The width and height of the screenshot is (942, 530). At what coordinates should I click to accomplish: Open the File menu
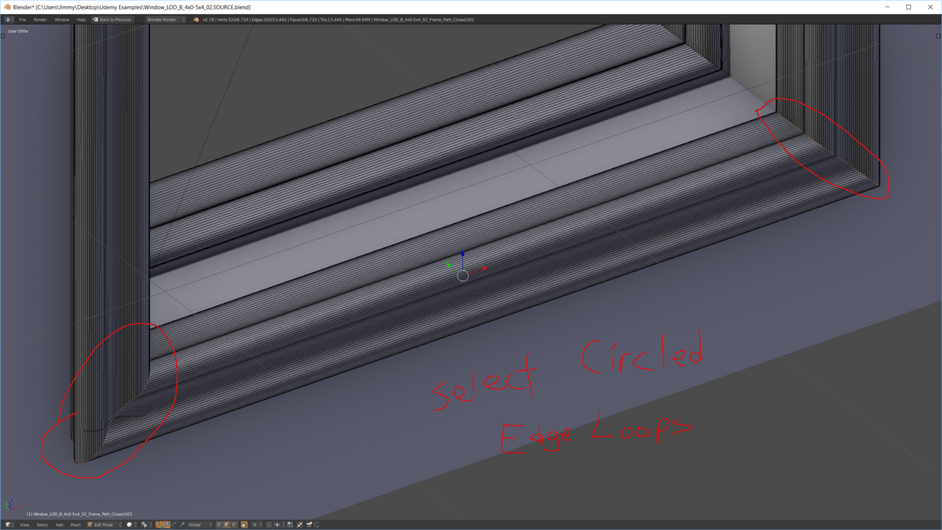click(x=22, y=19)
